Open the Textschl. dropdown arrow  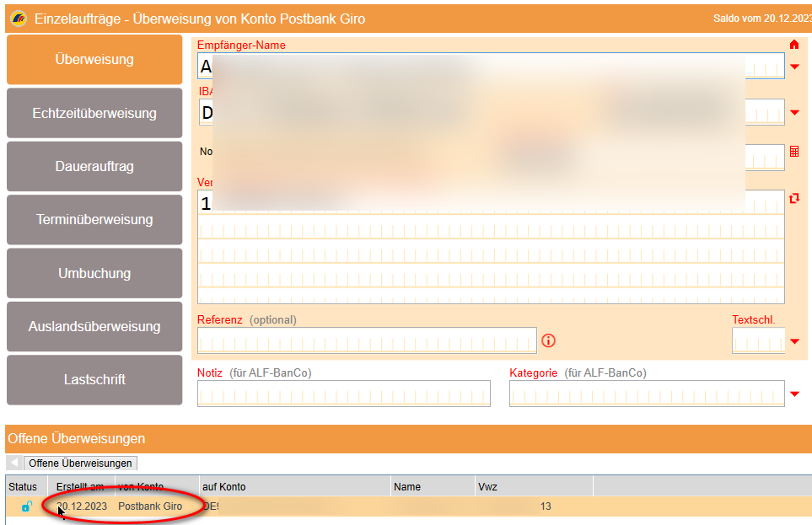click(x=794, y=341)
